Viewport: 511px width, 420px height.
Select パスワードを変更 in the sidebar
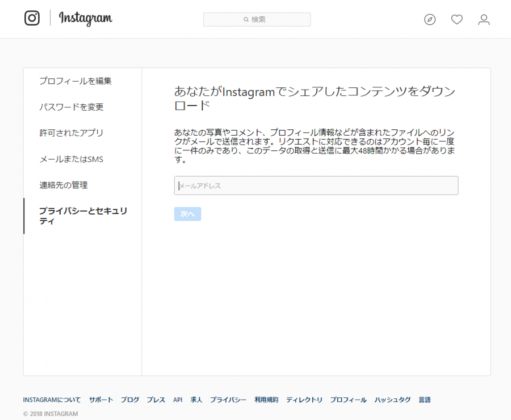[x=72, y=107]
